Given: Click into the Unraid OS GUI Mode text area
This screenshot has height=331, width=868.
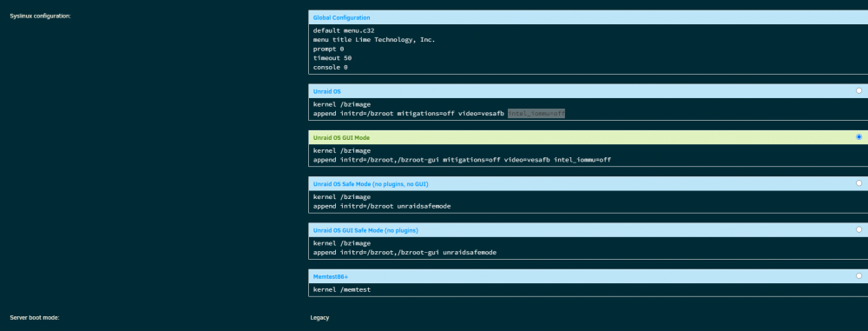Looking at the screenshot, I should (x=588, y=156).
